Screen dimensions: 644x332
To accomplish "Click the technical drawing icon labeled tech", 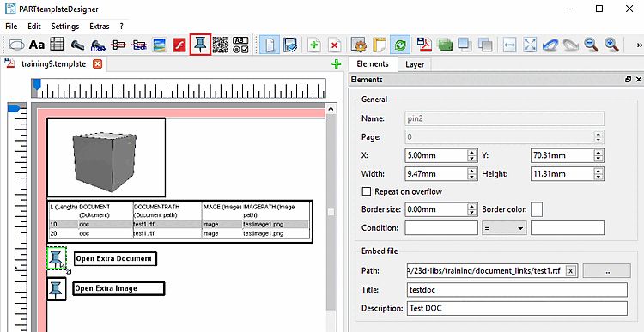I will tap(139, 45).
